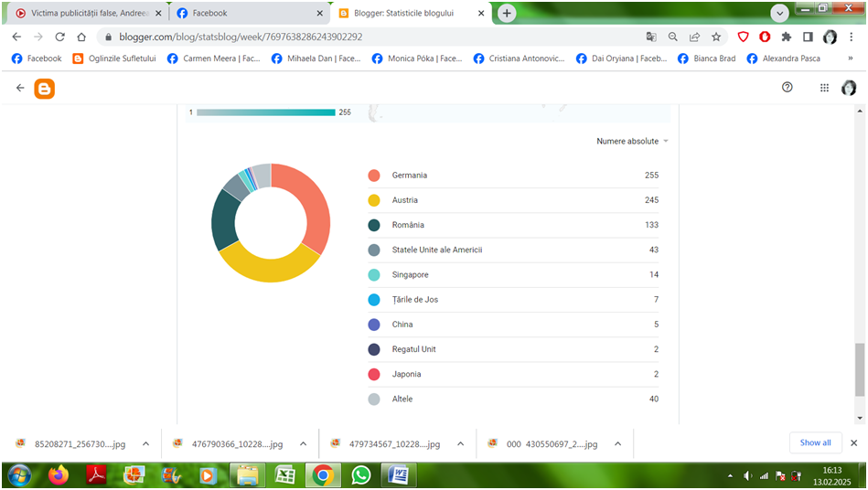The image size is (868, 490).
Task: Open the browser home page
Action: pyautogui.click(x=81, y=37)
